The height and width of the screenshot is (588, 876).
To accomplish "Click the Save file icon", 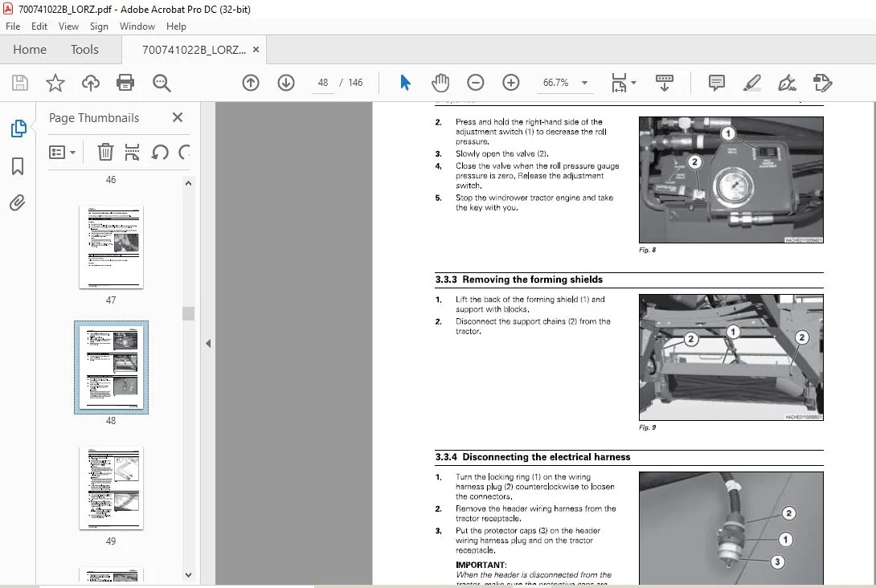I will [x=20, y=83].
